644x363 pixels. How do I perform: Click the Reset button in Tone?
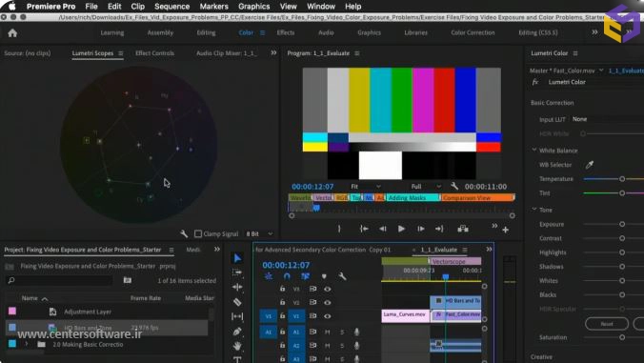(x=607, y=324)
